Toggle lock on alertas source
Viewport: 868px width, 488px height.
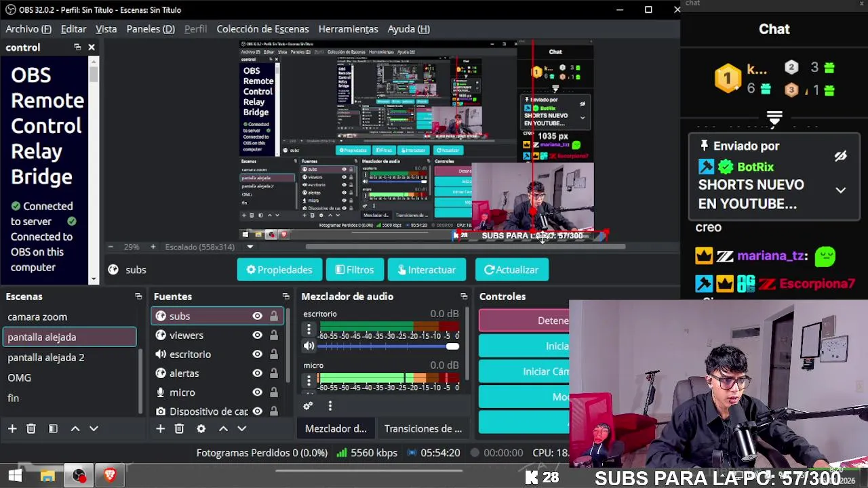coord(274,373)
